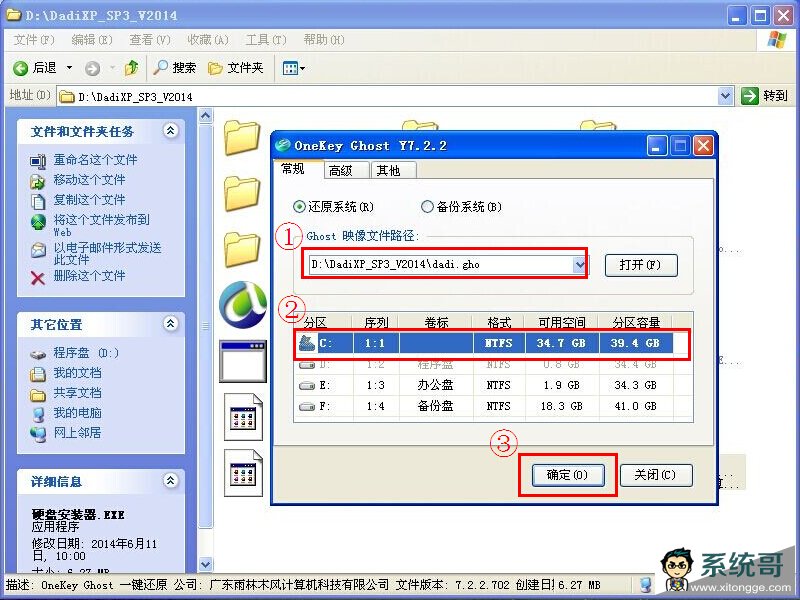Switch to the 其他 tab
This screenshot has width=800, height=600.
[x=393, y=170]
